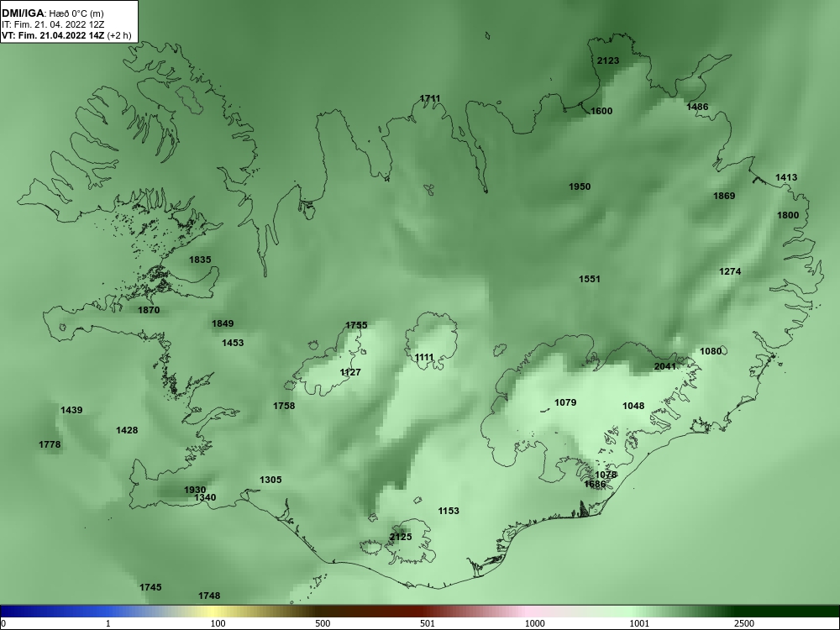The width and height of the screenshot is (840, 630).
Task: Click the 1869 value label
Action: tap(724, 196)
